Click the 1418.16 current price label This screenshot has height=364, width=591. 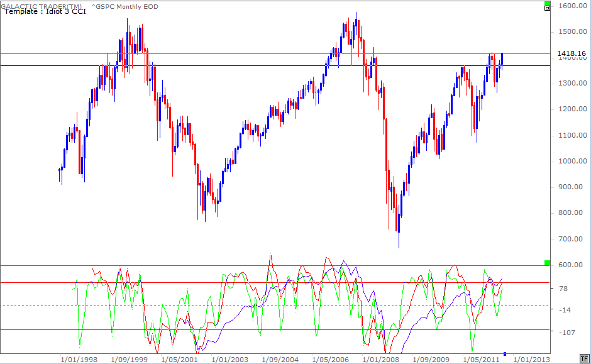click(x=572, y=54)
